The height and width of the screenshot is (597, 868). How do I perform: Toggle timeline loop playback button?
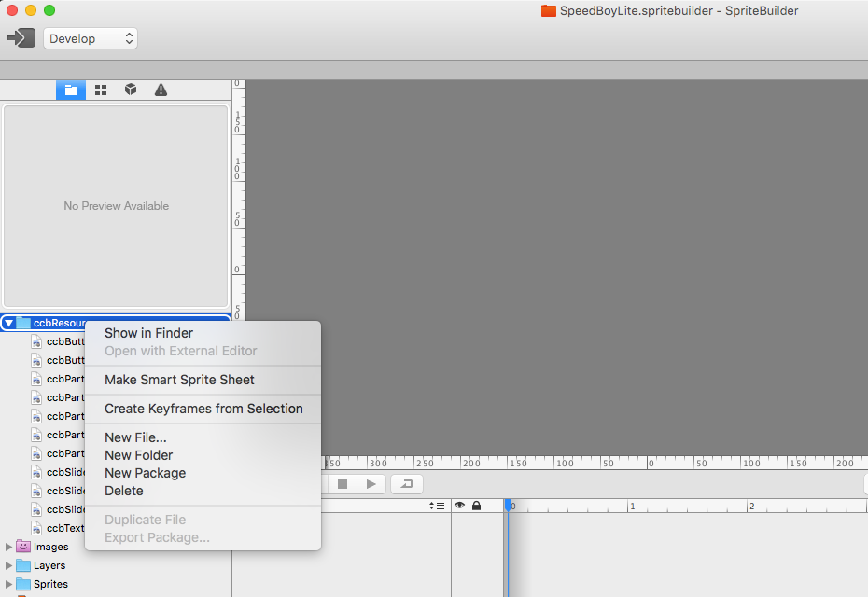[407, 484]
